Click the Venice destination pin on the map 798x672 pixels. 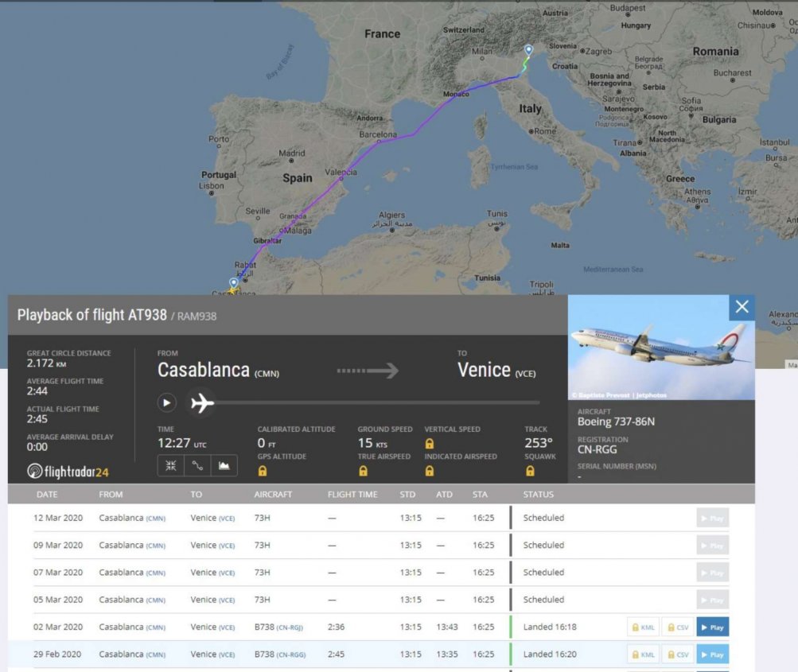pyautogui.click(x=529, y=50)
